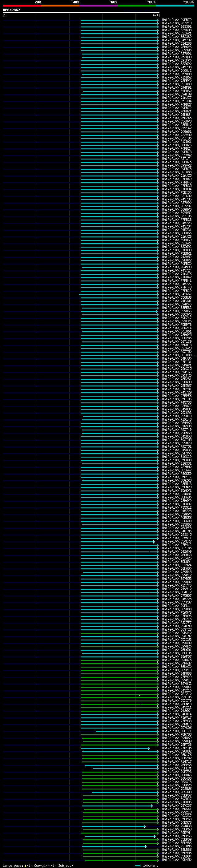This screenshot has width=197, height=868.
Task: Select the UniRef100_P14717 row label
Action: coord(177,761)
